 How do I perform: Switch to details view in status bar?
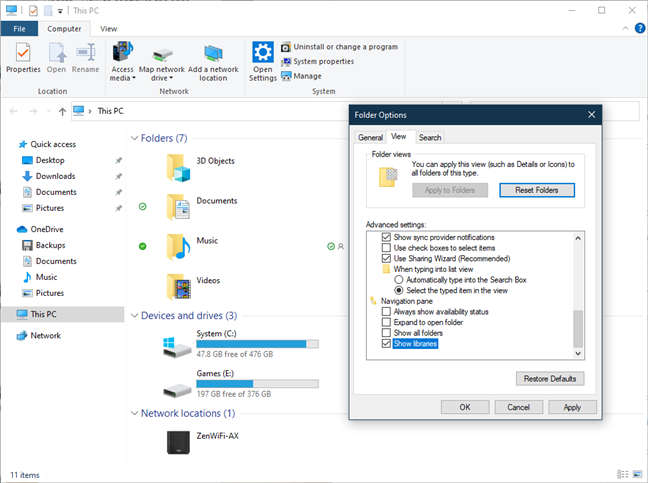click(622, 474)
